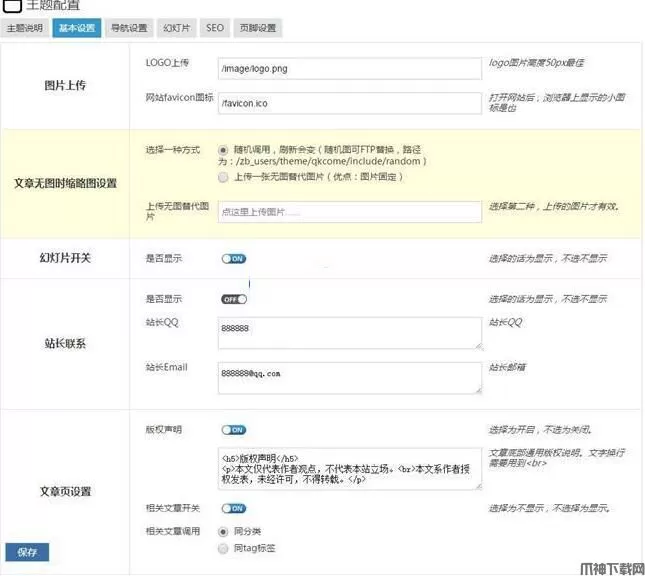Select the 基本设置 tab
The width and height of the screenshot is (645, 576).
pos(76,28)
